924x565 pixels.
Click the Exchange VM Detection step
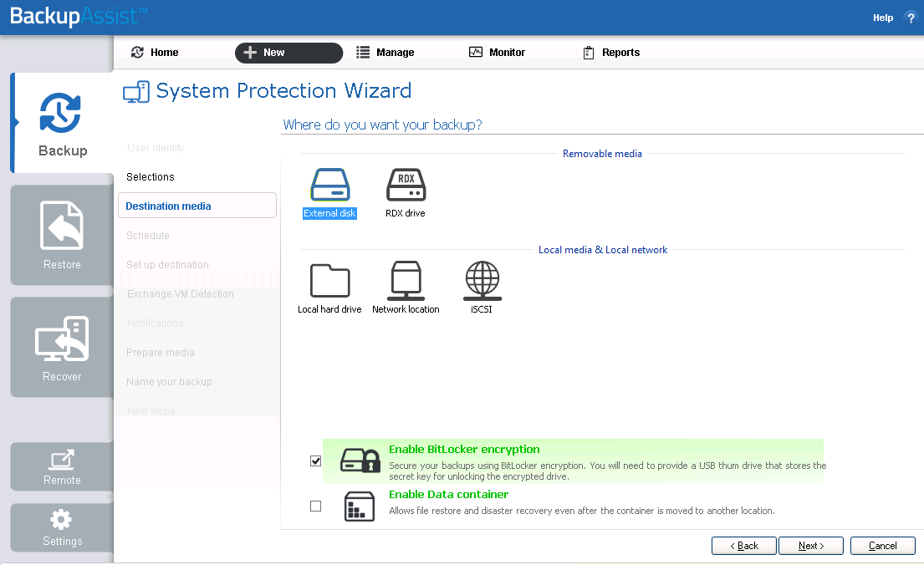[x=181, y=294]
